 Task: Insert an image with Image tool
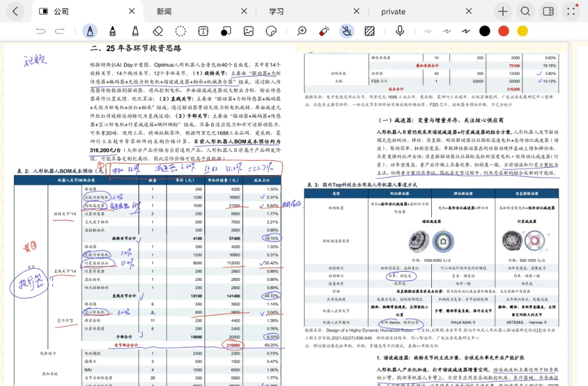click(x=249, y=31)
